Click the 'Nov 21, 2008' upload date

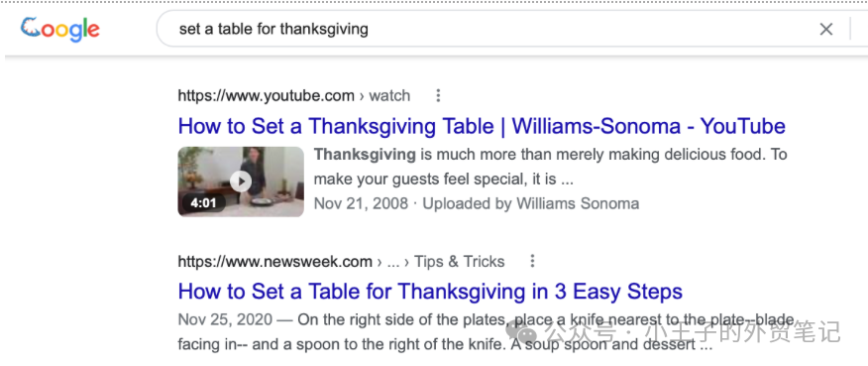361,203
